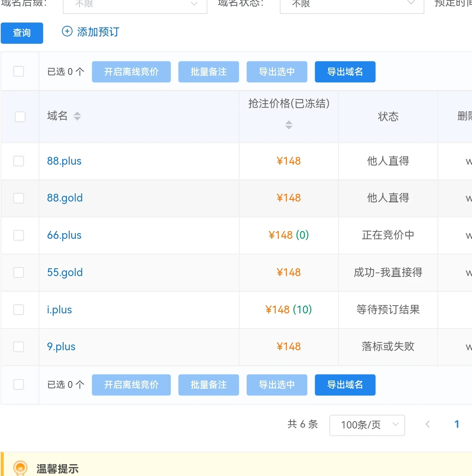The image size is (472, 476).
Task: Click the plus icon beside 添加预订
Action: click(67, 32)
